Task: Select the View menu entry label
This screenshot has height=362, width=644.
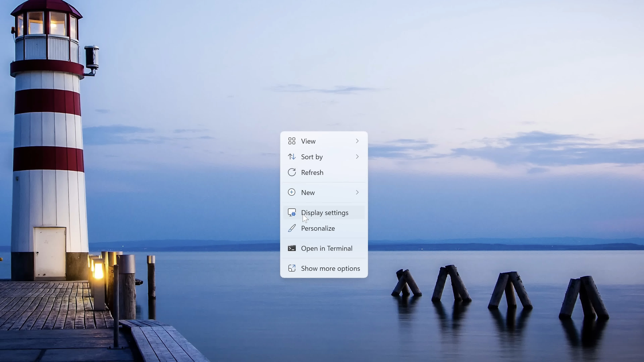Action: tap(308, 141)
